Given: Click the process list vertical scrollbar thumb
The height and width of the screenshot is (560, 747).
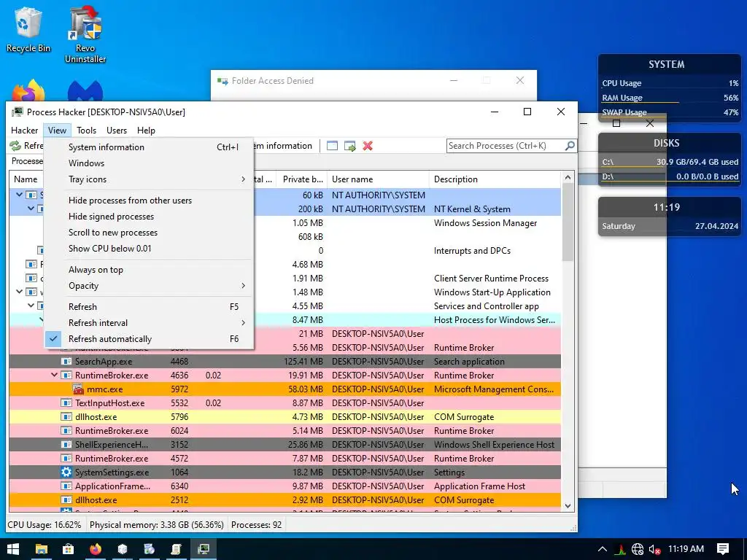Looking at the screenshot, I should coord(568,222).
